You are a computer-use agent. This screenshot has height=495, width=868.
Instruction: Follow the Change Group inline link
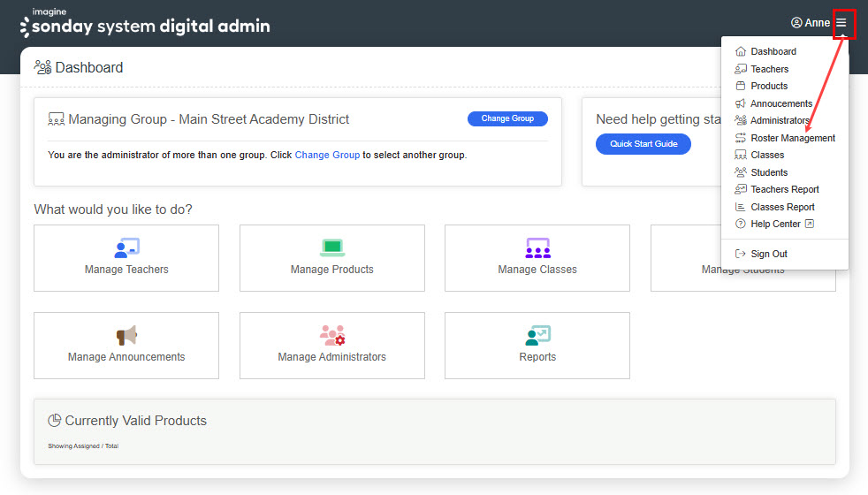327,155
